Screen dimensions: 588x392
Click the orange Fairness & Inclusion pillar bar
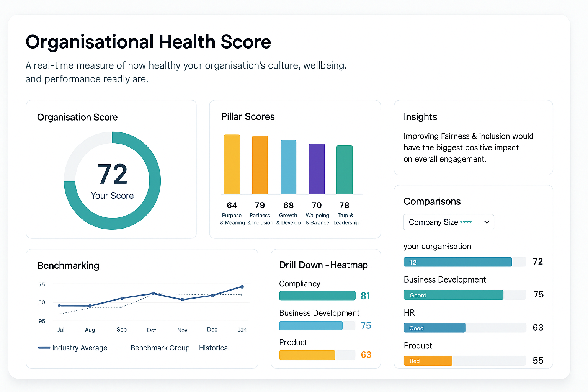pos(260,165)
